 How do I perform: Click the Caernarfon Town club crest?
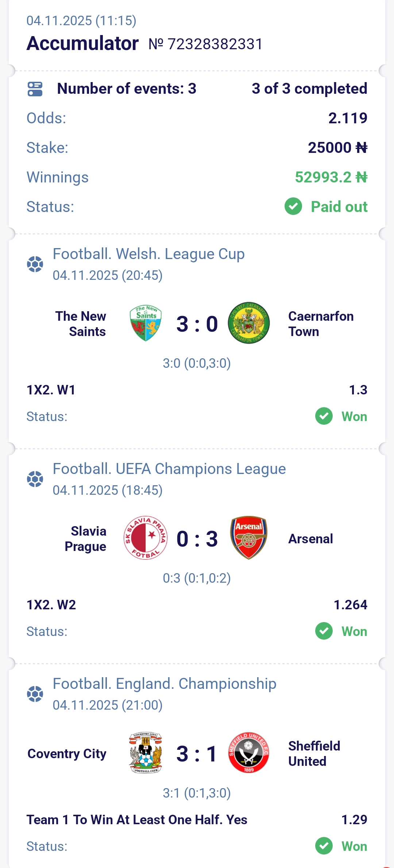[x=249, y=323]
